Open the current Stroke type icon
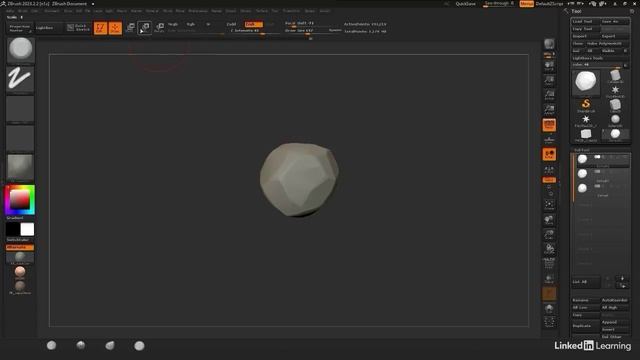The width and height of the screenshot is (640, 360). (x=20, y=79)
